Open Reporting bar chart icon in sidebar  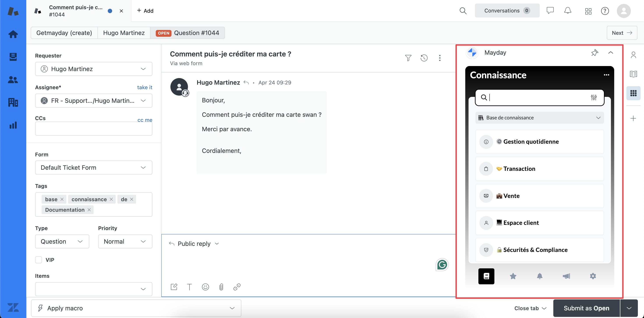click(x=13, y=125)
